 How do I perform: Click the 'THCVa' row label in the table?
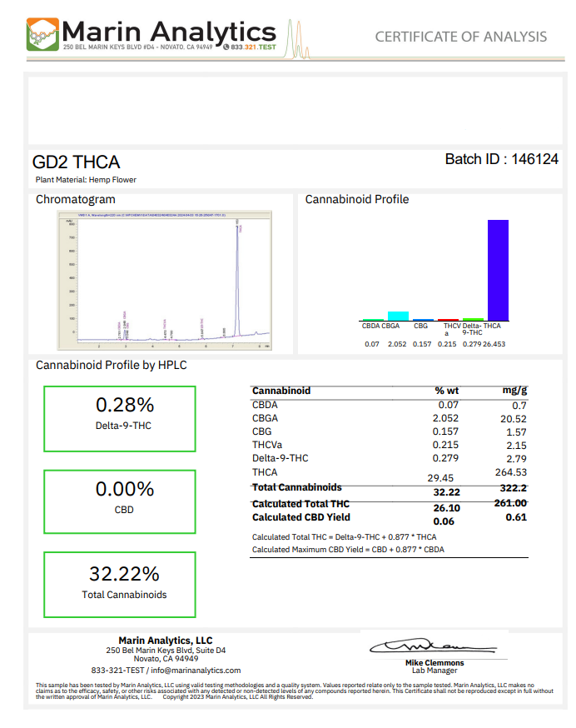(x=267, y=445)
